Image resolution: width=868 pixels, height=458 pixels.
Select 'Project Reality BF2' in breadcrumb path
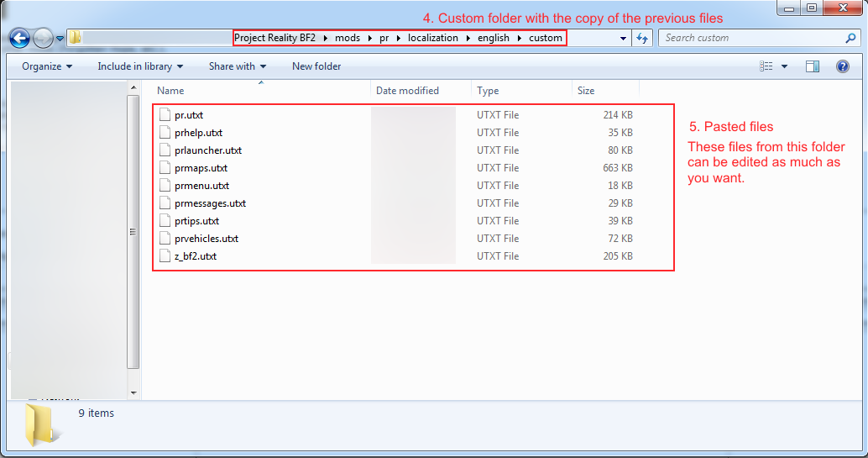pyautogui.click(x=275, y=38)
